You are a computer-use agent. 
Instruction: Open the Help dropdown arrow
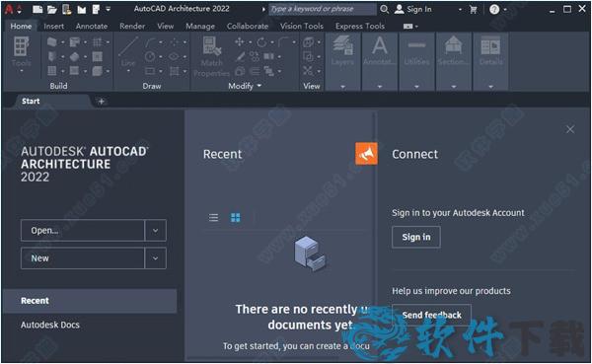[505, 10]
